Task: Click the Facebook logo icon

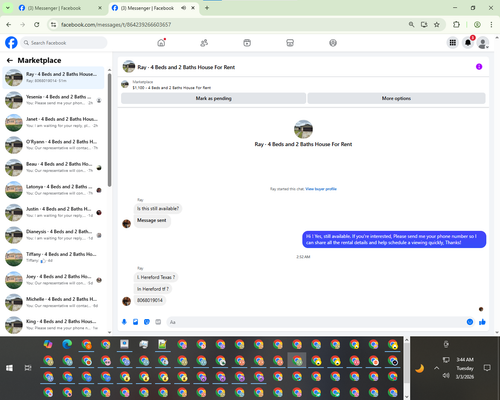Action: tap(11, 43)
